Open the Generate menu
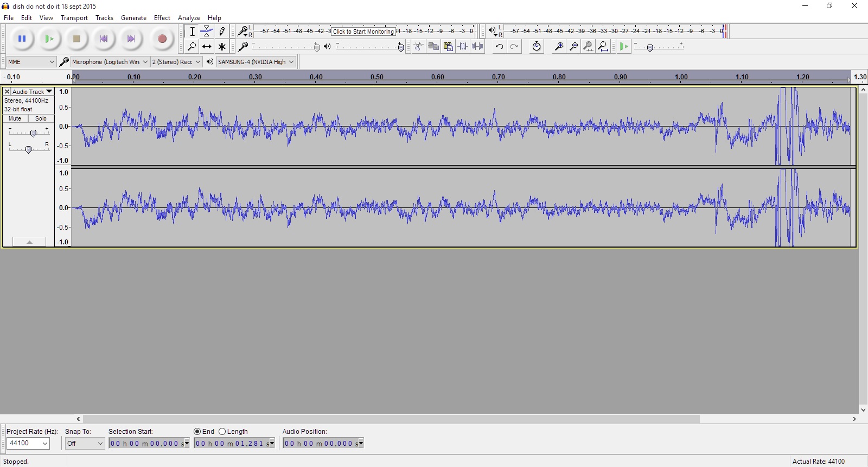The width and height of the screenshot is (868, 467). tap(133, 18)
